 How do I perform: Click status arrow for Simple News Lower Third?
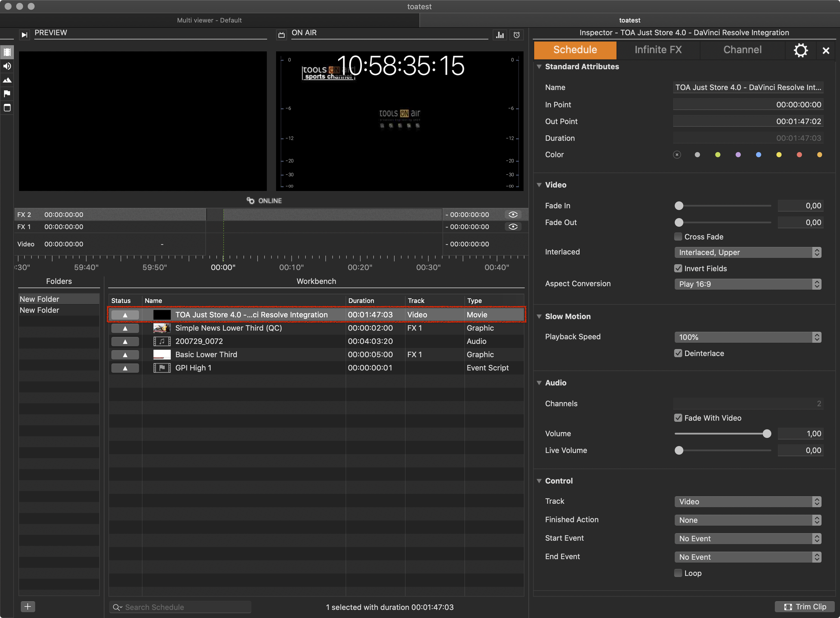(x=125, y=328)
